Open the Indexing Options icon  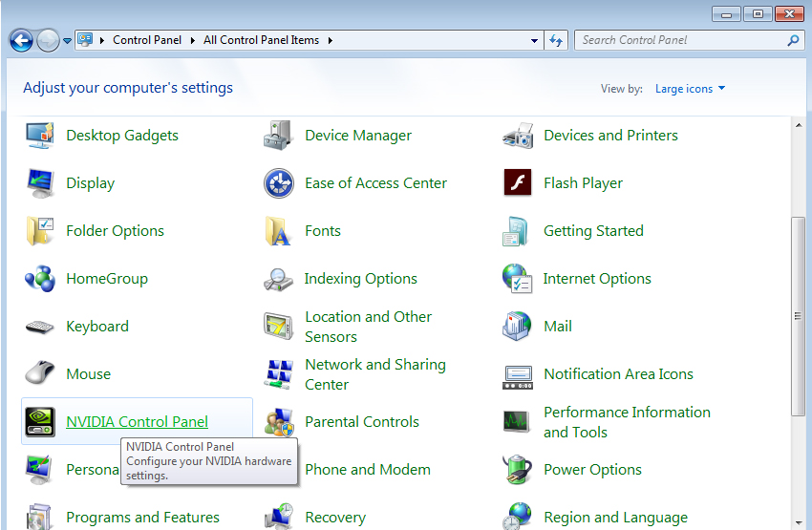[279, 279]
